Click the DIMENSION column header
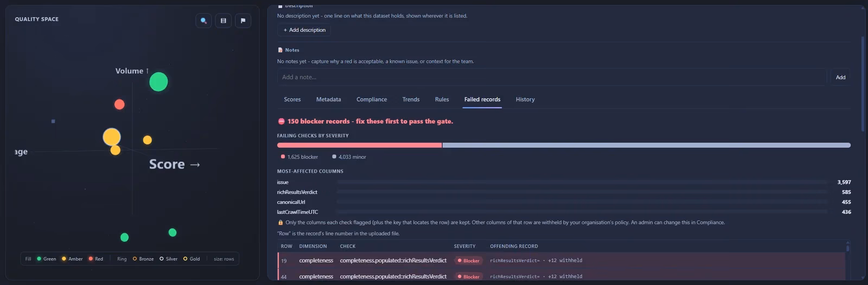The image size is (868, 285). pos(313,246)
